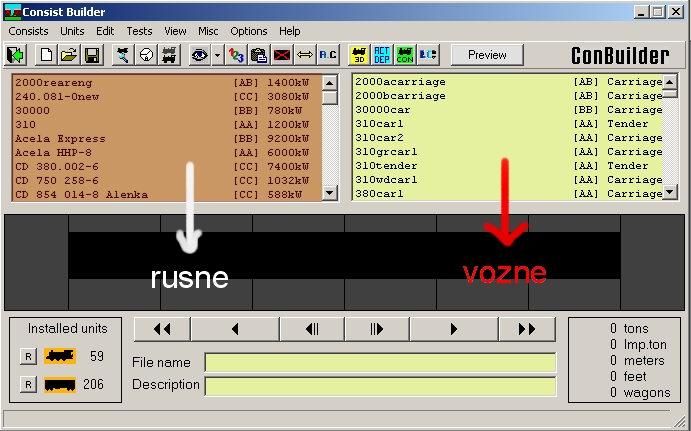
Task: Open dropdown arrow next to eye icon
Action: [216, 55]
